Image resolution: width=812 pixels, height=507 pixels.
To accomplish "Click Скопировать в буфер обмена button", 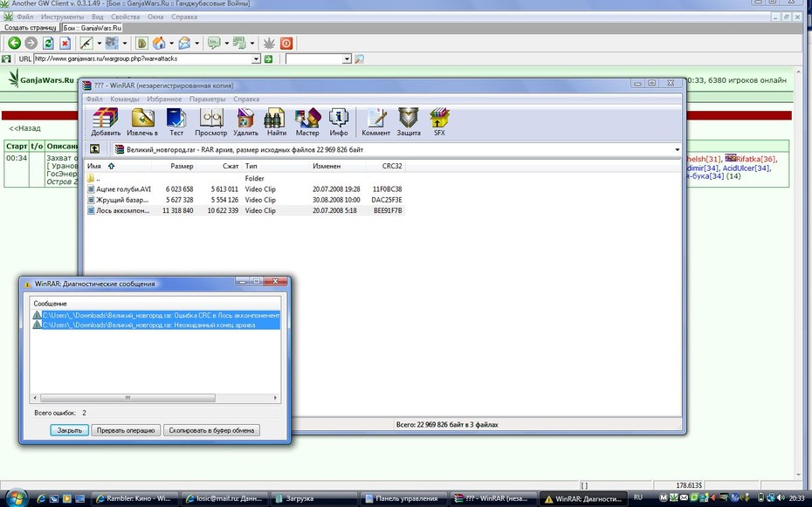I will point(211,430).
